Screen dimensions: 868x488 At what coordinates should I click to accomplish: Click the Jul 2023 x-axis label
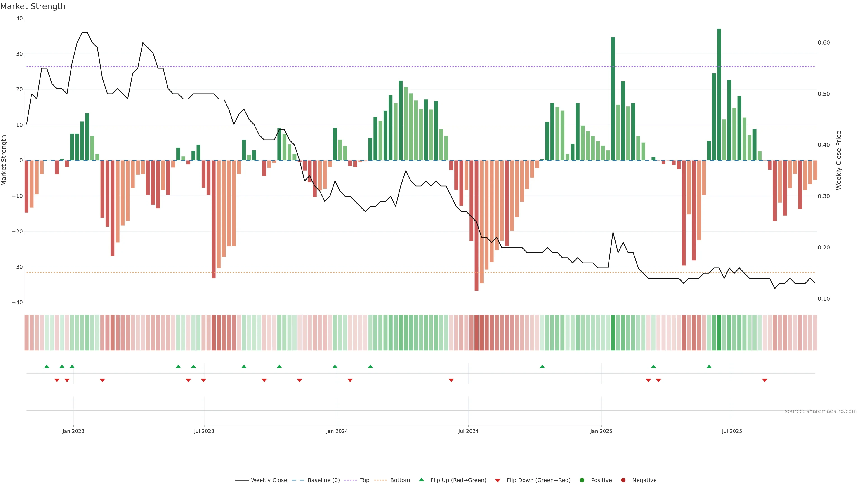pyautogui.click(x=204, y=431)
